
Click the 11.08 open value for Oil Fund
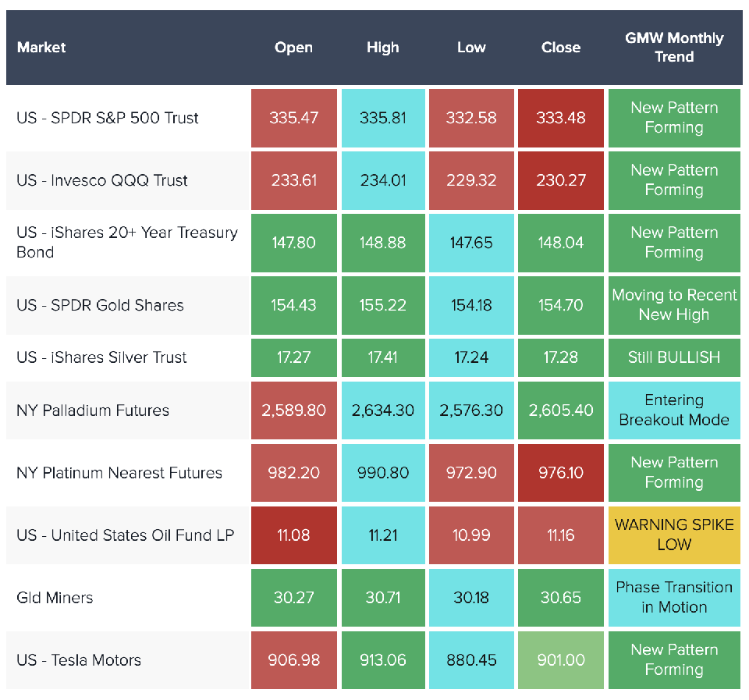(293, 535)
